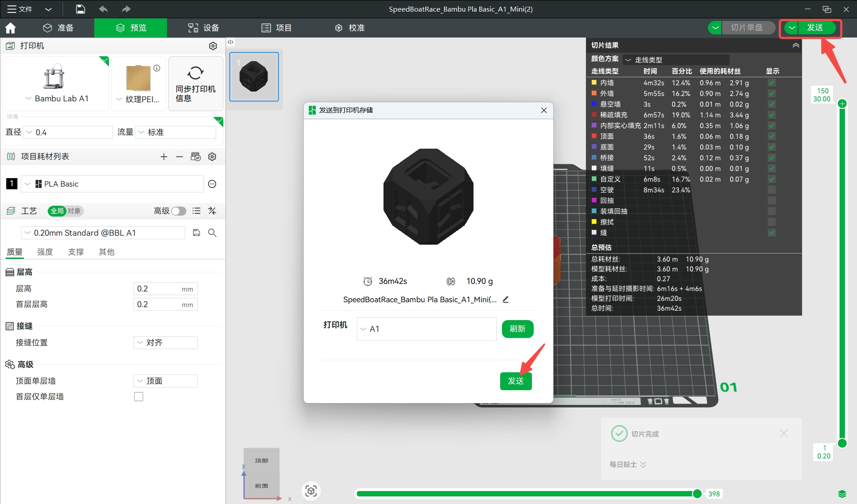Toggle outer wall visibility checkbox
This screenshot has width=857, height=504.
[772, 93]
